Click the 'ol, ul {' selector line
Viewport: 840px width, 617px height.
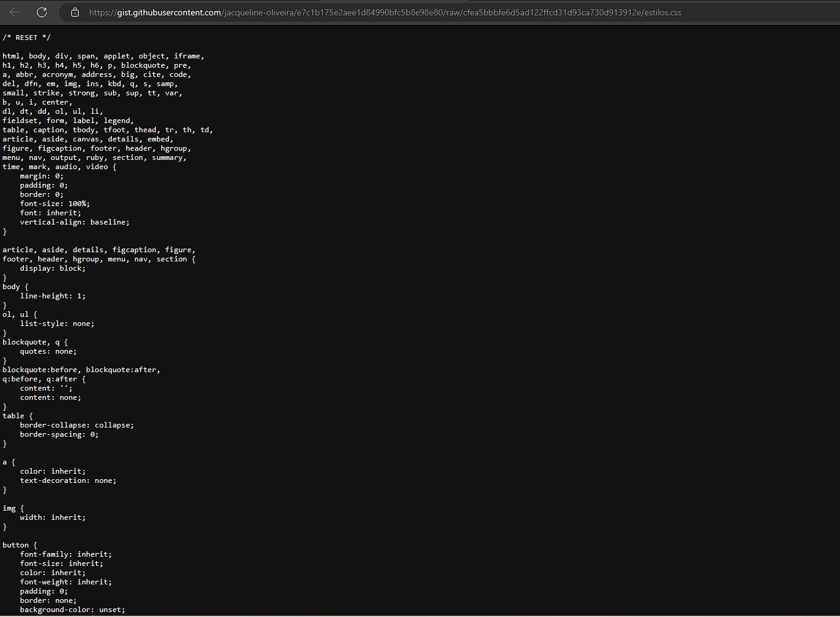[20, 314]
